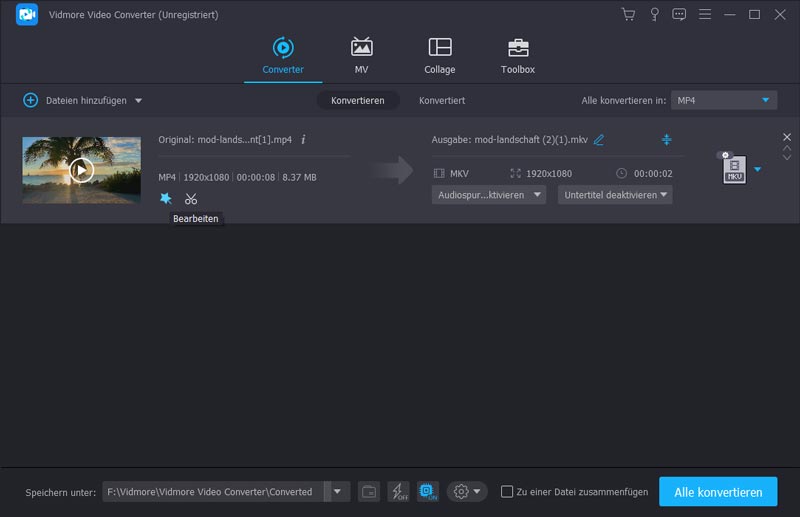Click the save path input field
Screen dimensions: 800x517
(214, 491)
